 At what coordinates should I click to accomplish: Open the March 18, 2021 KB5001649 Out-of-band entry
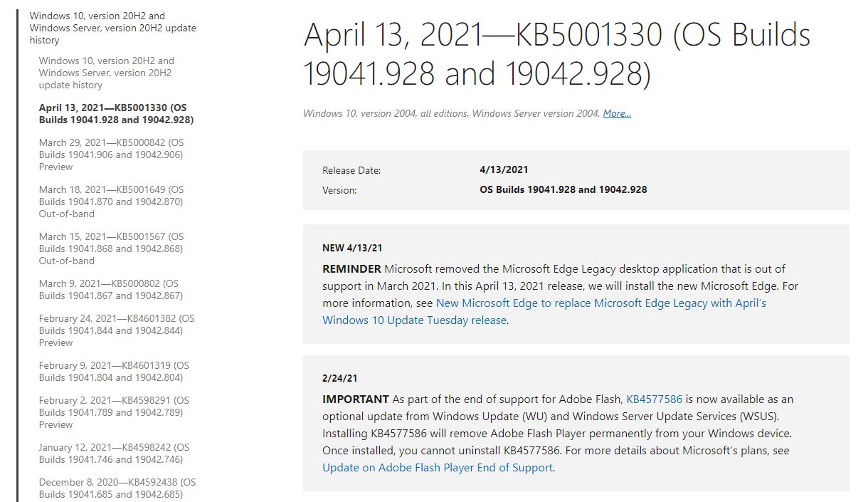[111, 202]
